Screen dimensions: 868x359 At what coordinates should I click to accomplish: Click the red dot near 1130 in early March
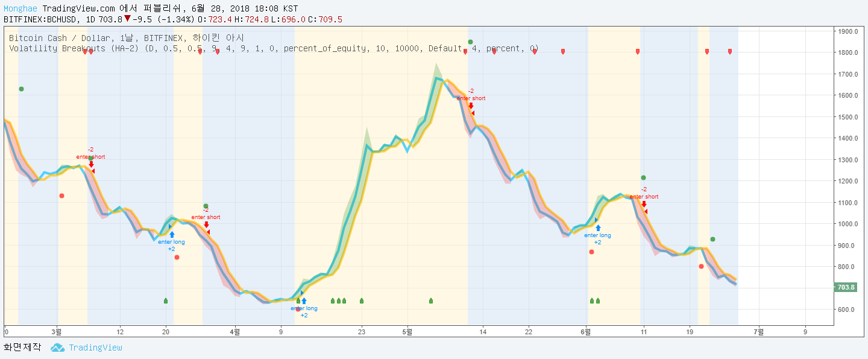point(61,195)
